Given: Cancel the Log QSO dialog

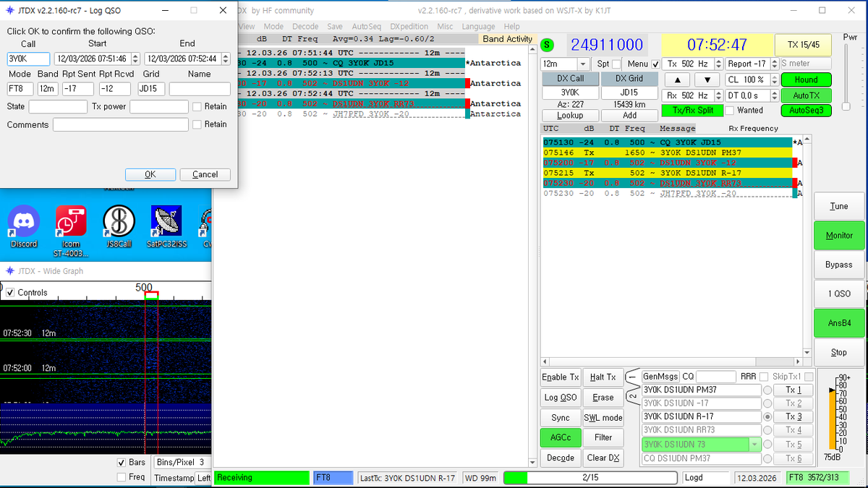Looking at the screenshot, I should (x=205, y=174).
